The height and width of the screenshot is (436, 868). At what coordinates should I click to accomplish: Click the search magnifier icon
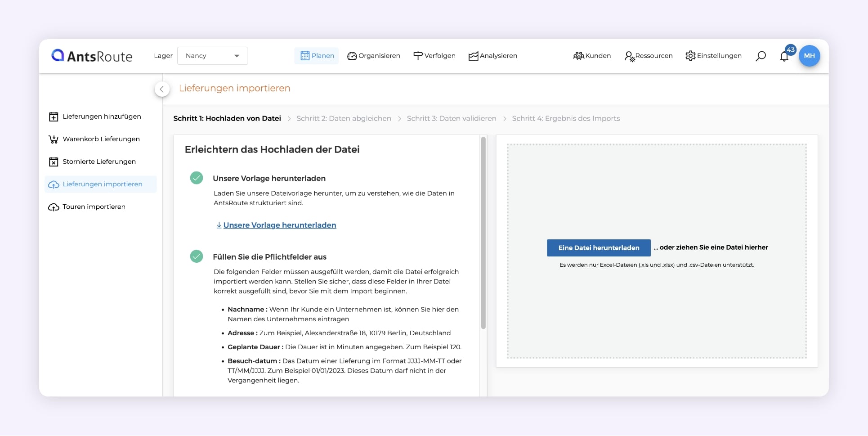(x=761, y=56)
